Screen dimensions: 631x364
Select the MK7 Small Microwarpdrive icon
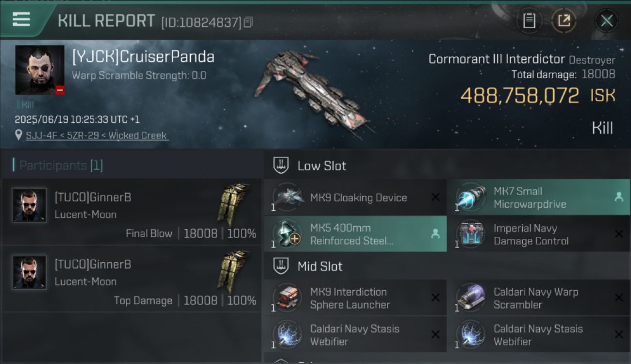click(x=471, y=197)
